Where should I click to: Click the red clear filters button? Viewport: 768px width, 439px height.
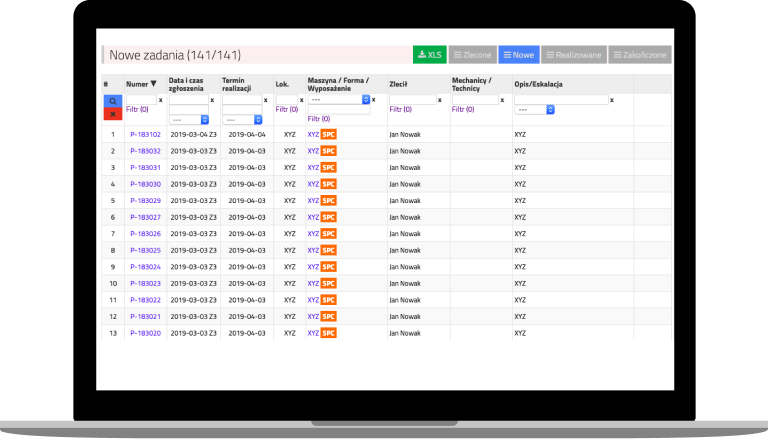113,114
